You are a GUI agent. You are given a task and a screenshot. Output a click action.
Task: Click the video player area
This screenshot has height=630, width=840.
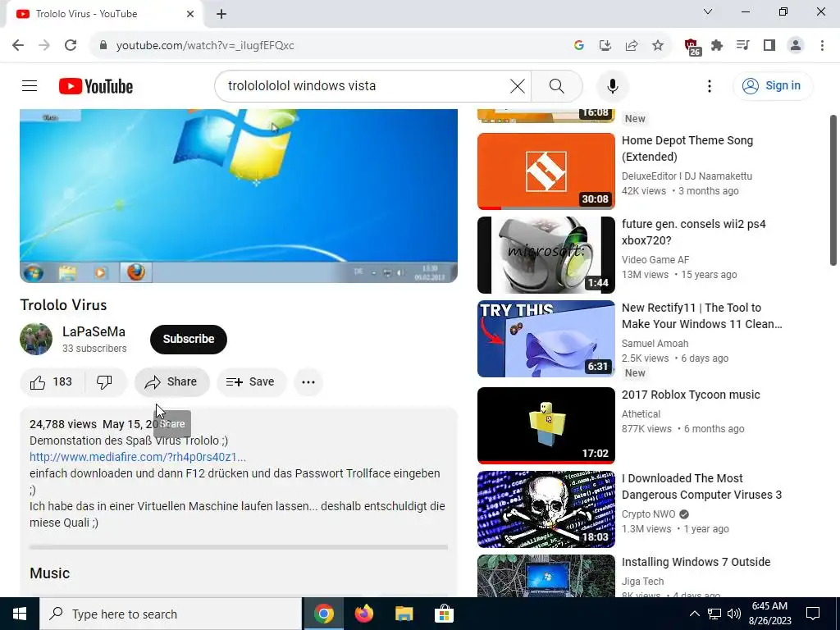point(239,195)
